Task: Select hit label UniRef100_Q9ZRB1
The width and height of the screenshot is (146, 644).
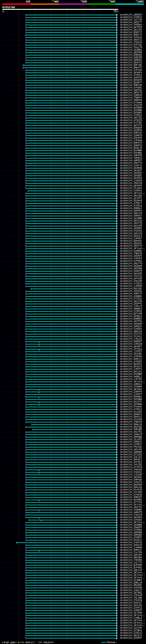Action: (x=131, y=50)
